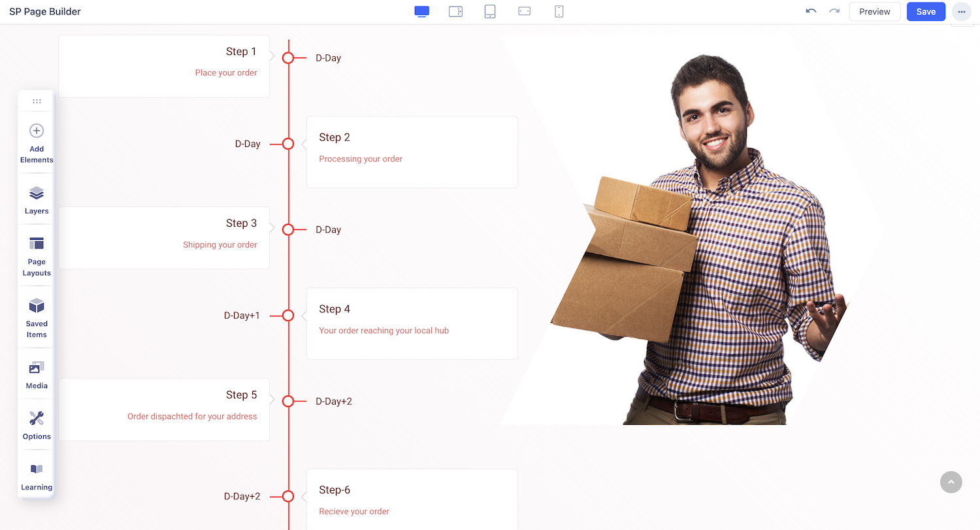The width and height of the screenshot is (980, 530).
Task: Click the "Step 3" heading
Action: click(241, 224)
